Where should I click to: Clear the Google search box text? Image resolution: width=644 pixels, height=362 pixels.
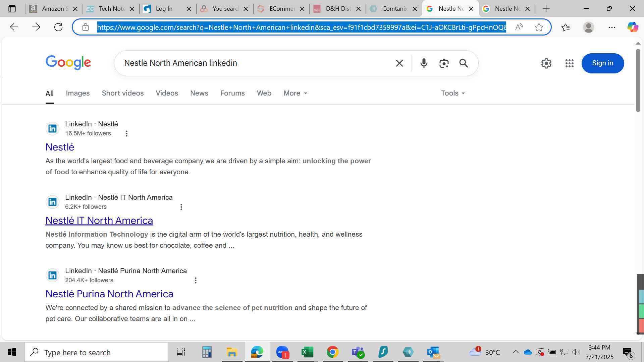pyautogui.click(x=399, y=63)
